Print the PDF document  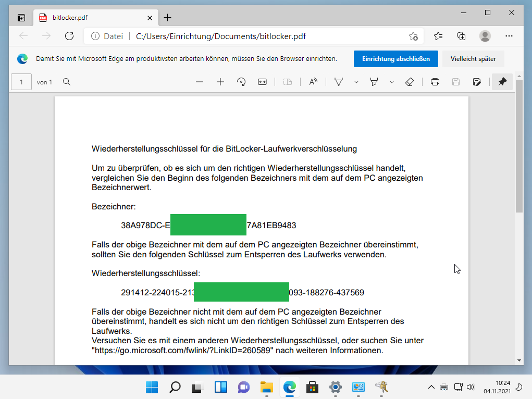[x=435, y=82]
